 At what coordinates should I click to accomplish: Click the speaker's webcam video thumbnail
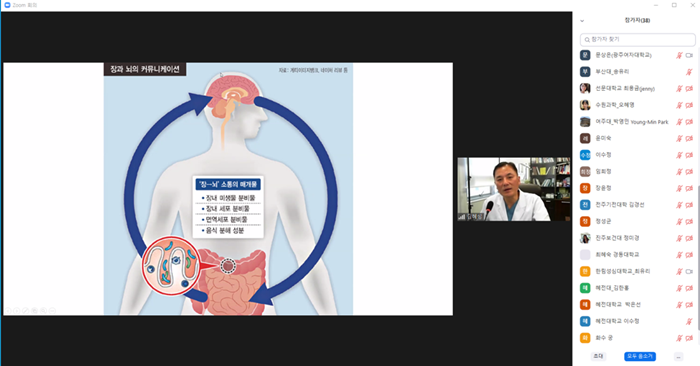tap(514, 189)
